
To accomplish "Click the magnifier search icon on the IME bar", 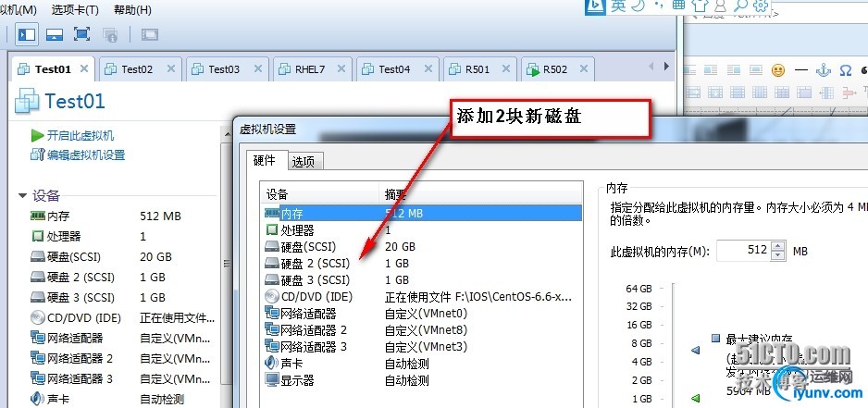I will tap(740, 6).
